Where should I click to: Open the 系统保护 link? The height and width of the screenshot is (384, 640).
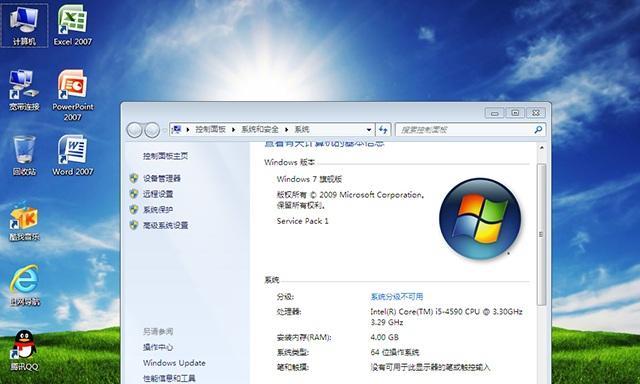[x=158, y=209]
